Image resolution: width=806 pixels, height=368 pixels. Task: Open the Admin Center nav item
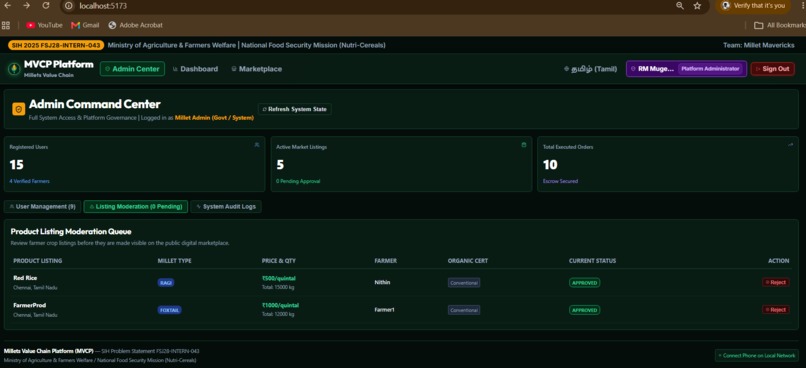pyautogui.click(x=132, y=69)
